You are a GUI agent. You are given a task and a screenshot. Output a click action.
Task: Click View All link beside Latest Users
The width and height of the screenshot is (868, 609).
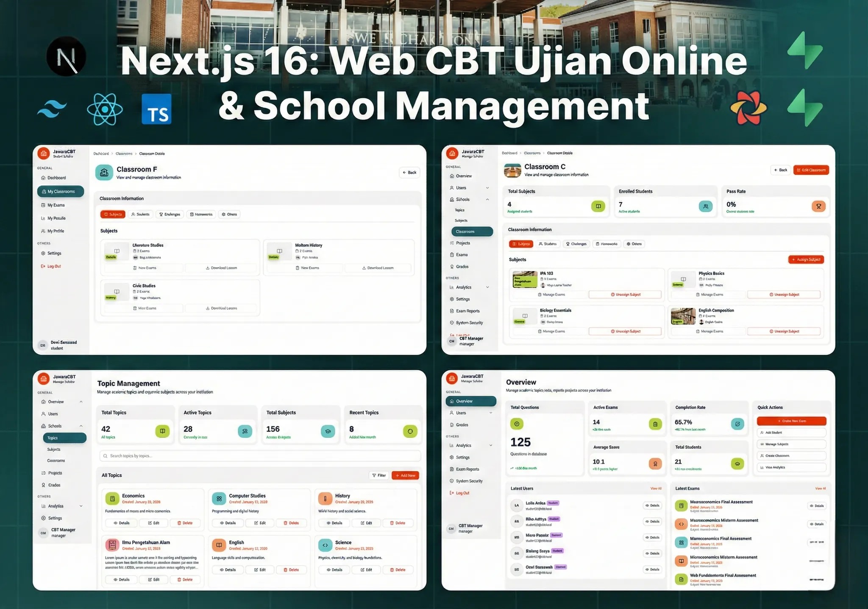(656, 489)
